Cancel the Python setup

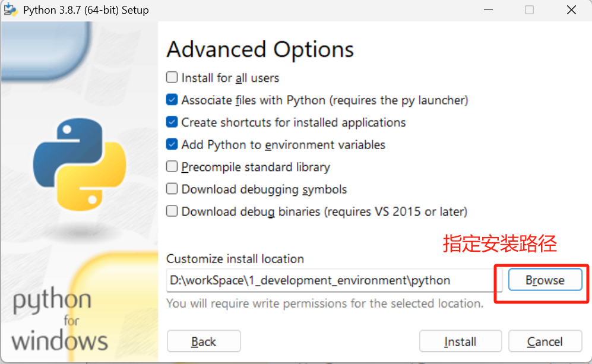coord(545,341)
